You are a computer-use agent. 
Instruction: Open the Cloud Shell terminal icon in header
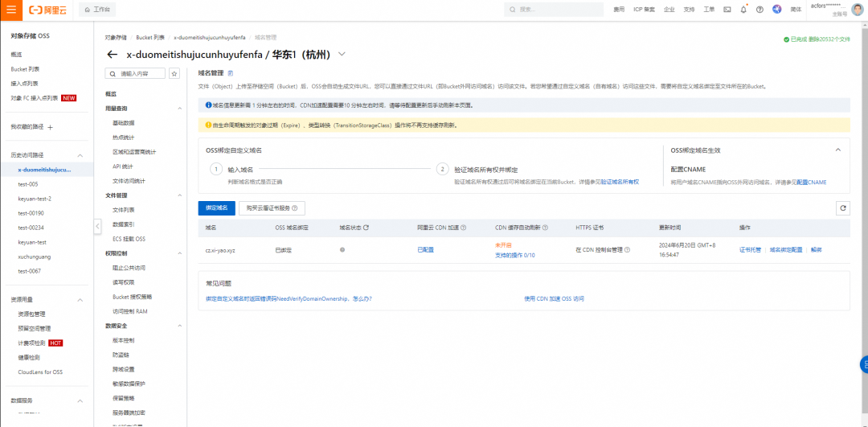(x=727, y=10)
